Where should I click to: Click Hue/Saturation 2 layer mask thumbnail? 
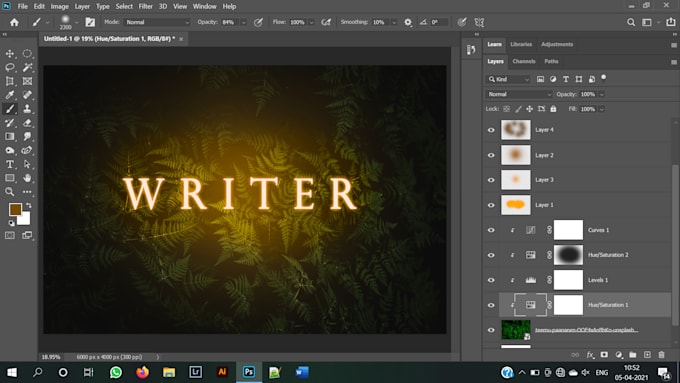568,255
